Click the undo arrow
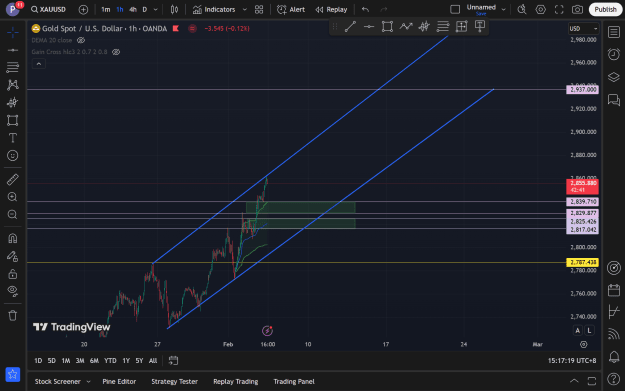The height and width of the screenshot is (391, 625). tap(365, 10)
